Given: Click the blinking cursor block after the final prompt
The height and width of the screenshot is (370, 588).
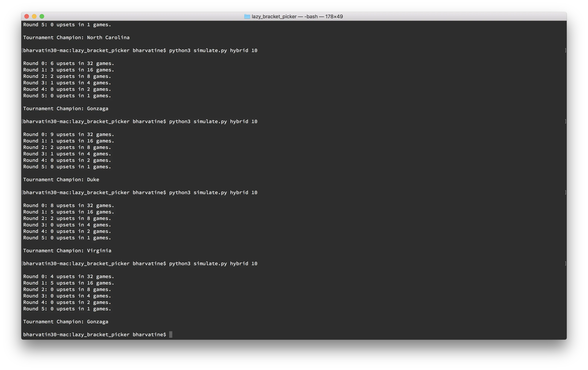Looking at the screenshot, I should pyautogui.click(x=171, y=334).
